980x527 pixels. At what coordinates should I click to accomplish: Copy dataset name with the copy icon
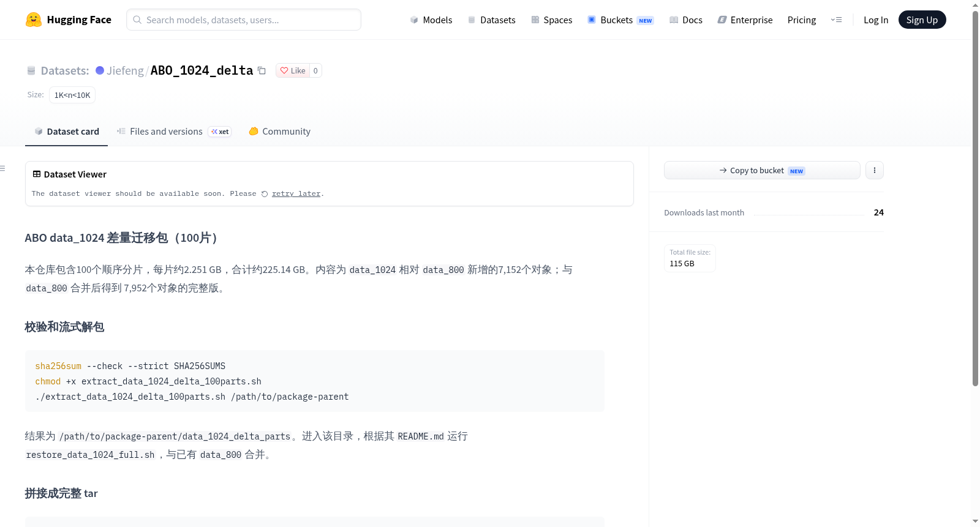pyautogui.click(x=262, y=70)
